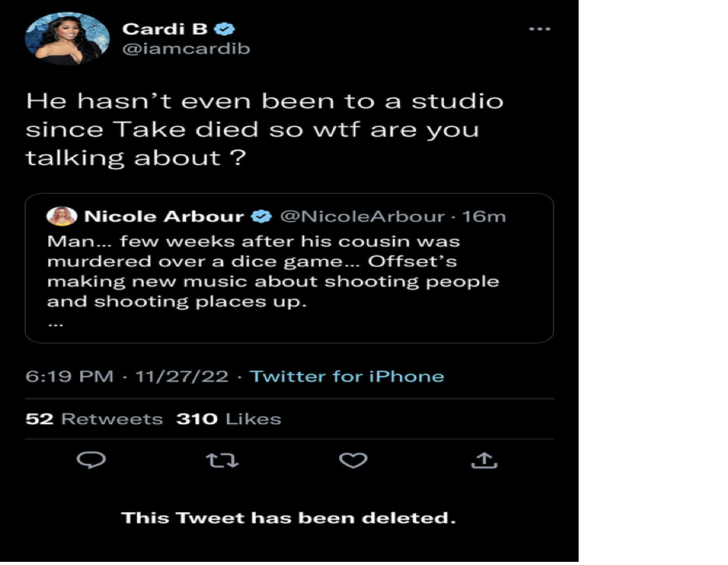Open the three-dot more options menu

point(539,29)
